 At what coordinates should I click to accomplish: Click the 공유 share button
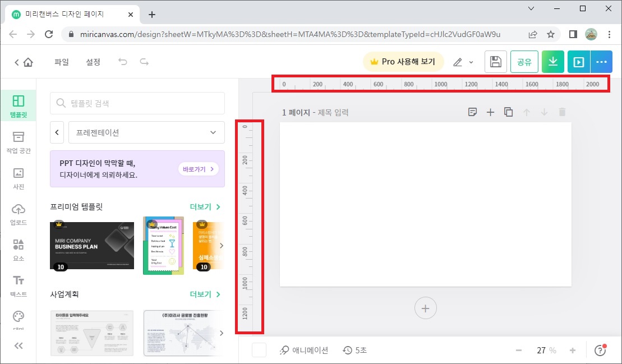pyautogui.click(x=524, y=62)
